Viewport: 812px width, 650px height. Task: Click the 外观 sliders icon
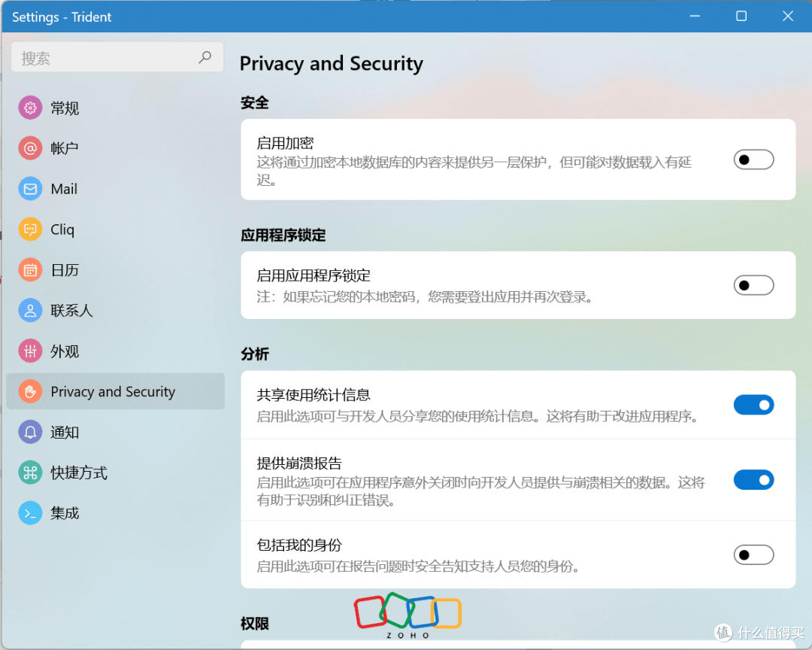tap(30, 351)
